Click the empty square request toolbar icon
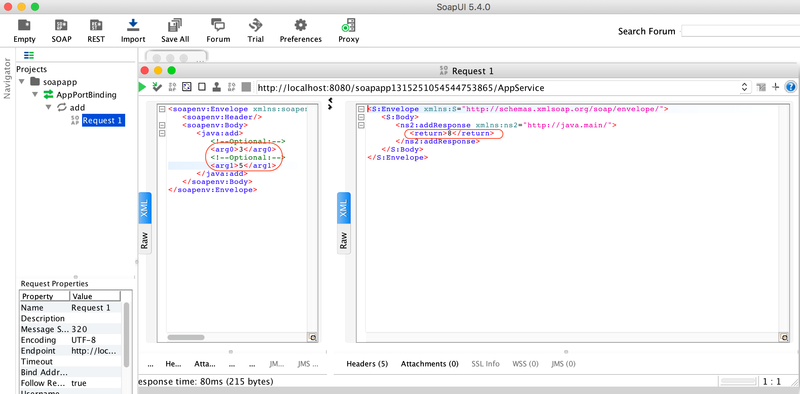 (x=202, y=87)
